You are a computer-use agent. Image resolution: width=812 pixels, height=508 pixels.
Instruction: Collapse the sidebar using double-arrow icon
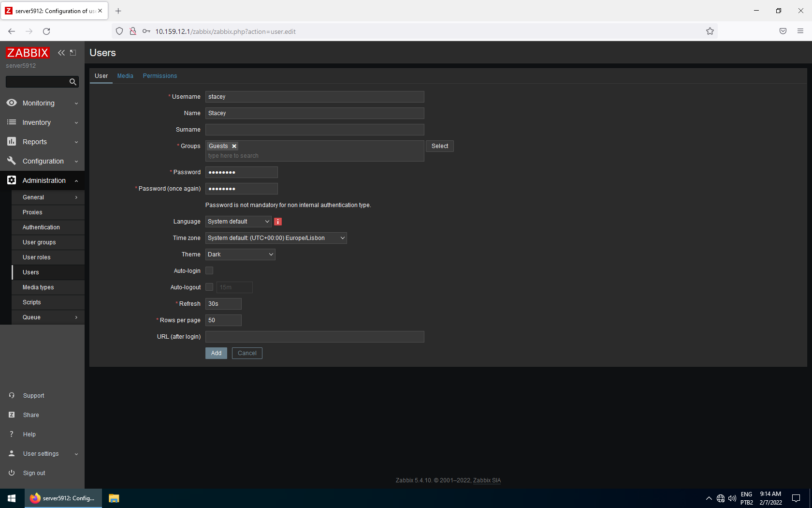61,53
